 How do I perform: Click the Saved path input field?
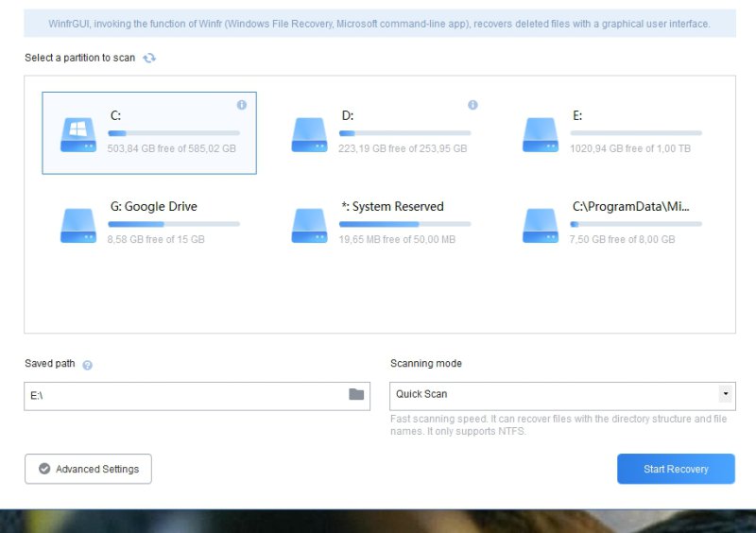(184, 395)
